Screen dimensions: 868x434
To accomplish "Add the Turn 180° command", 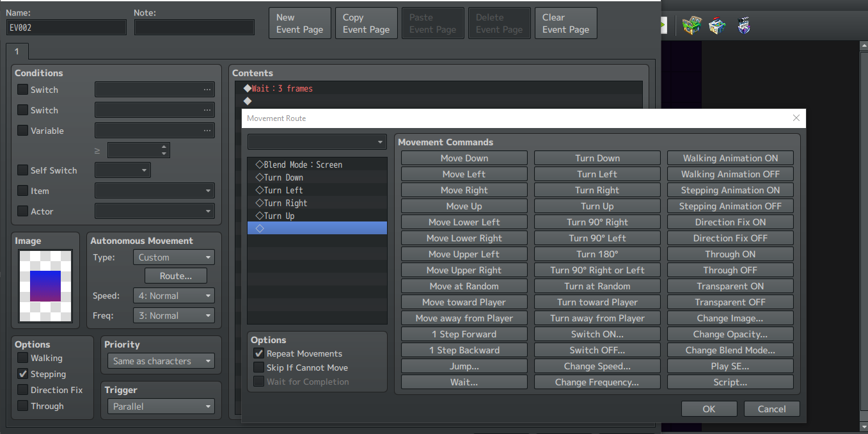I will click(x=597, y=254).
